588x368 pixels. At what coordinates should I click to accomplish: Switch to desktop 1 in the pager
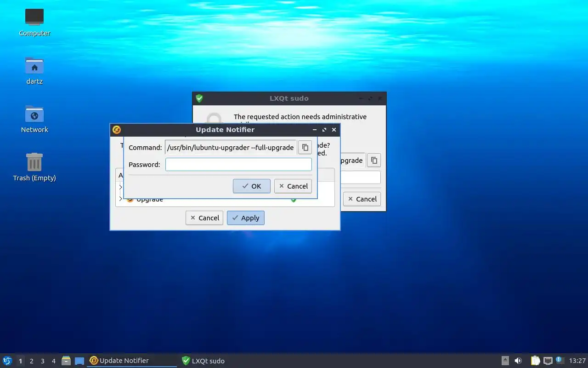click(x=20, y=361)
